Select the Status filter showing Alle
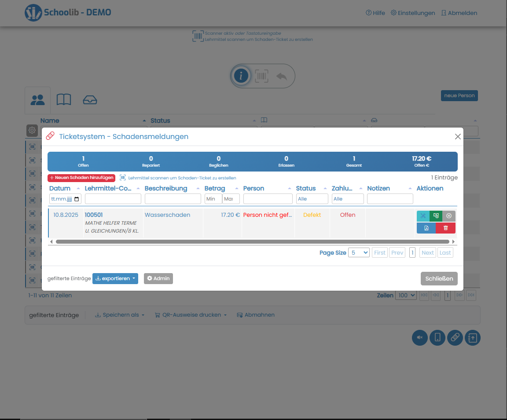 point(312,198)
